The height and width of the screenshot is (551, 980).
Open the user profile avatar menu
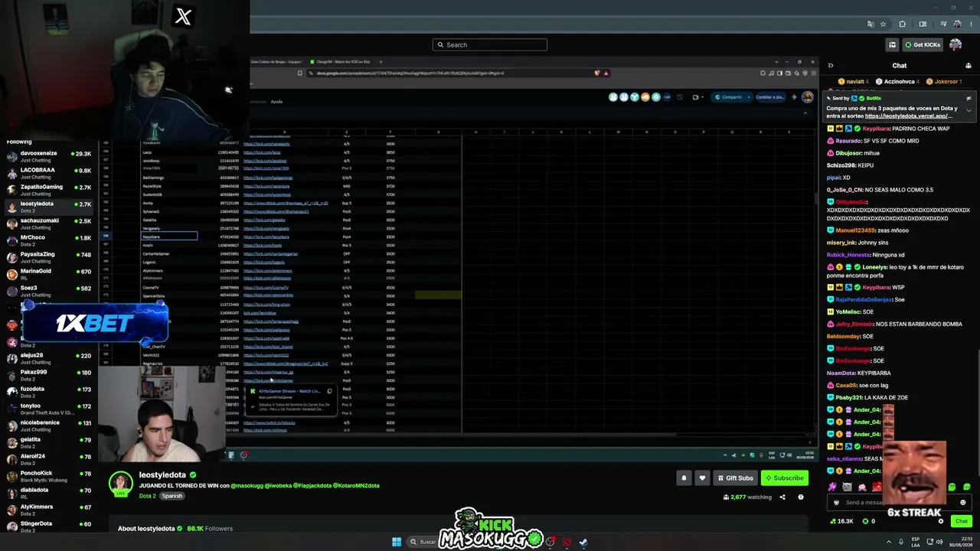pyautogui.click(x=955, y=44)
